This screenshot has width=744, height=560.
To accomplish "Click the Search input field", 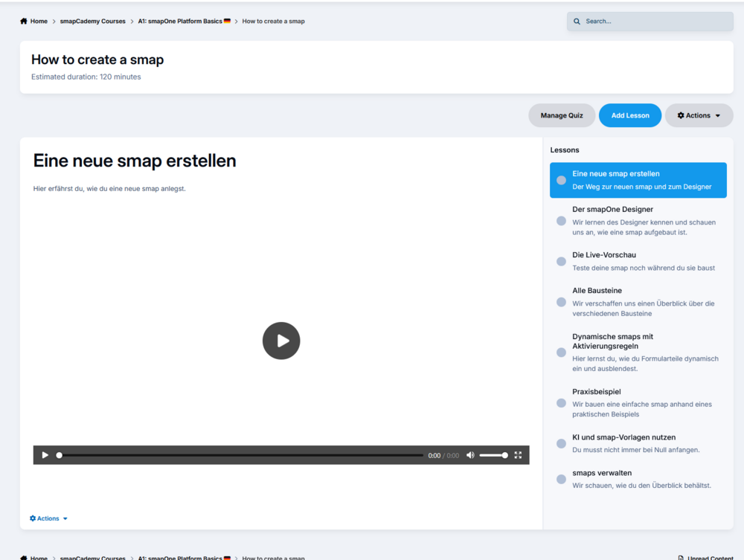I will [650, 22].
